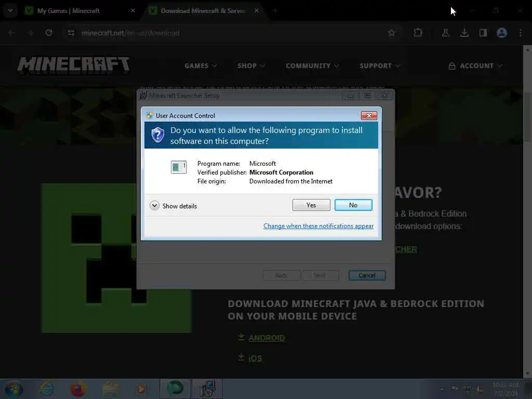The width and height of the screenshot is (532, 399).
Task: Open a new browser tab
Action: [x=275, y=10]
